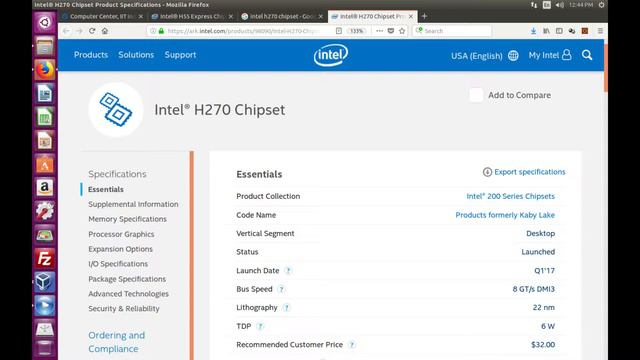Check the Add to Compare checkbox
This screenshot has width=640, height=360.
point(476,95)
